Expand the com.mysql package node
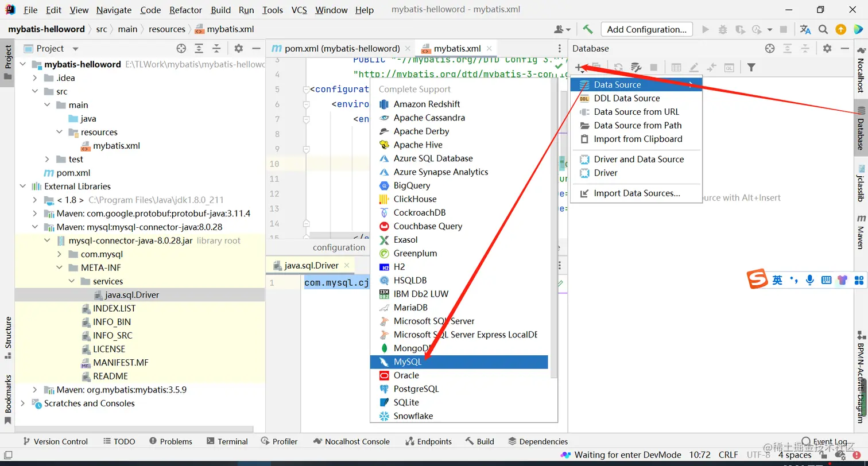Screen dimensions: 868x466 (x=60, y=254)
